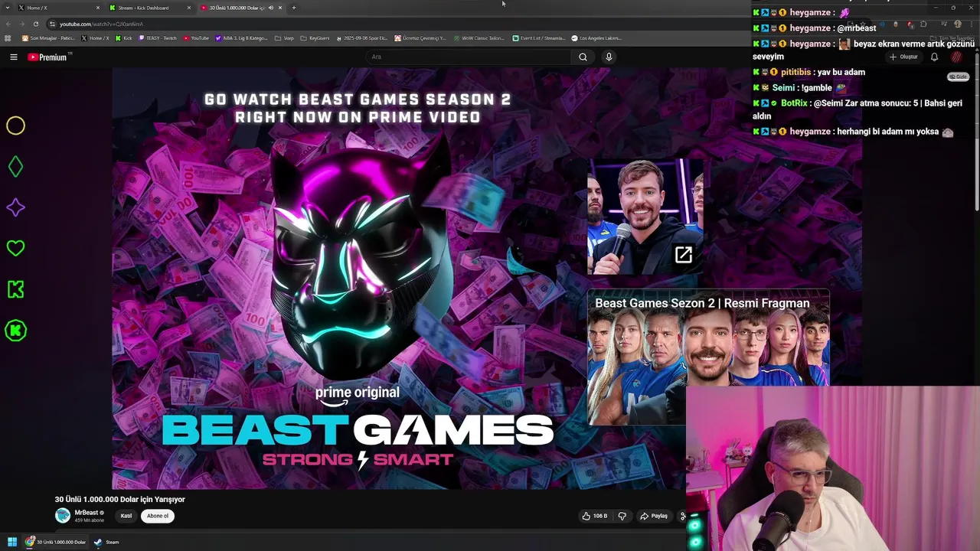Image resolution: width=980 pixels, height=551 pixels.
Task: Click the purple star overlay icon
Action: click(15, 207)
